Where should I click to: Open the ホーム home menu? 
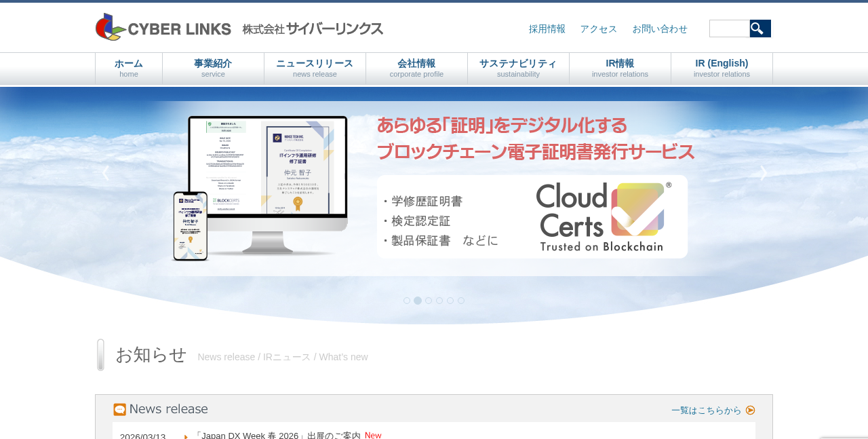[129, 69]
